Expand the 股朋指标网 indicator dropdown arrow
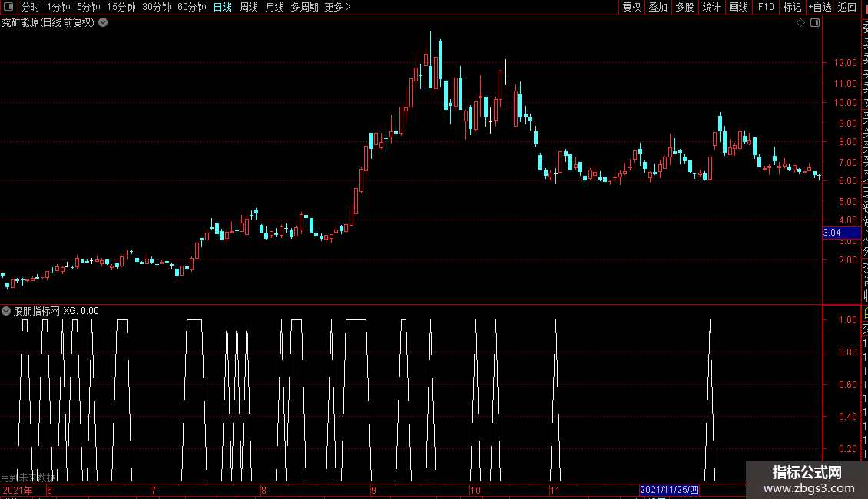Screen dimensions: 868x499 pos(6,311)
